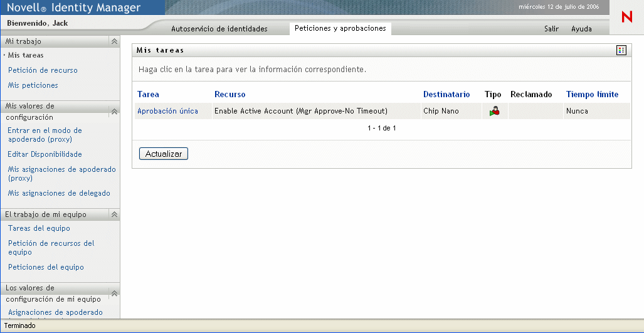This screenshot has width=644, height=333.
Task: Open the Aprobación única task
Action: tap(167, 111)
